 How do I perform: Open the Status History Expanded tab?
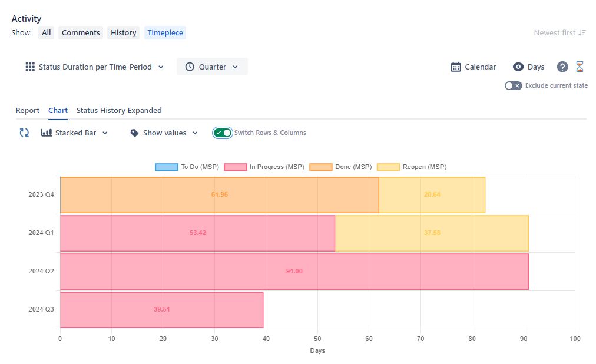[119, 110]
